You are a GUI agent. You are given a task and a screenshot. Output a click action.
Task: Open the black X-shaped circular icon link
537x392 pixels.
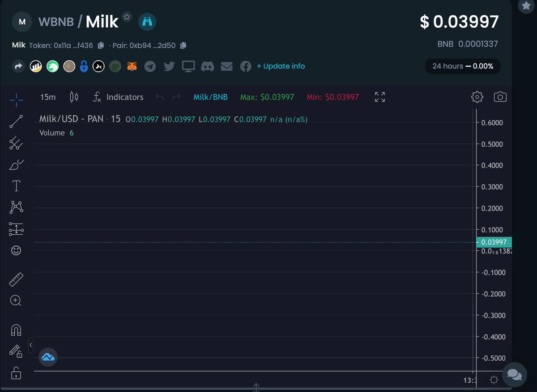(98, 67)
